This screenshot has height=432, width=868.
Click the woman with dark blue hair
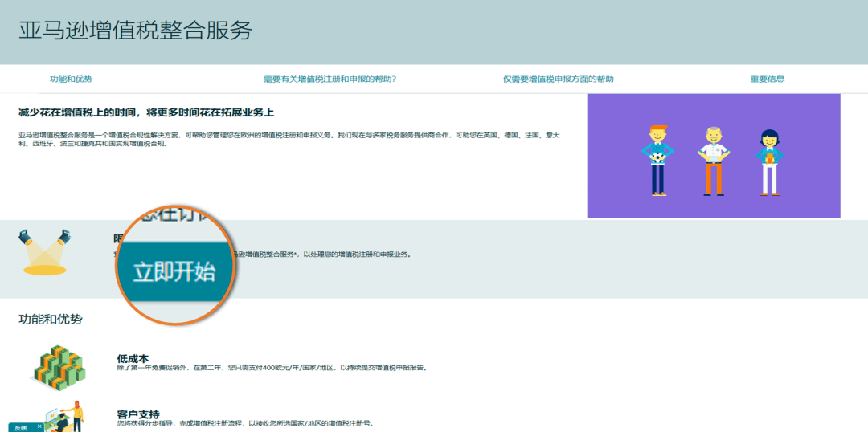(x=769, y=161)
